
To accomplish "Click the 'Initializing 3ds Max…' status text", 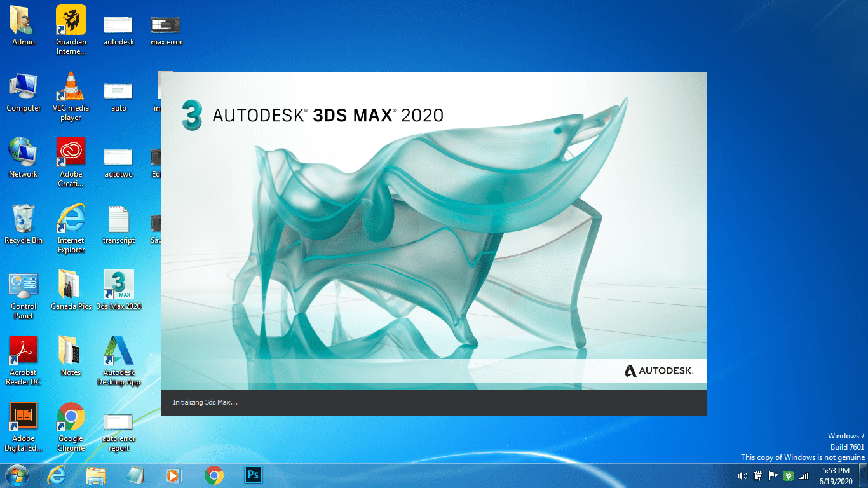I will click(x=205, y=402).
